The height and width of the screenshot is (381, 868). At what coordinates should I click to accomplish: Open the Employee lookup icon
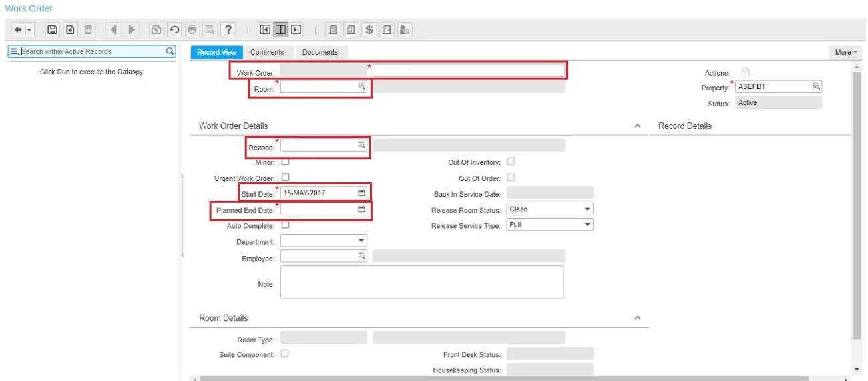pos(361,257)
